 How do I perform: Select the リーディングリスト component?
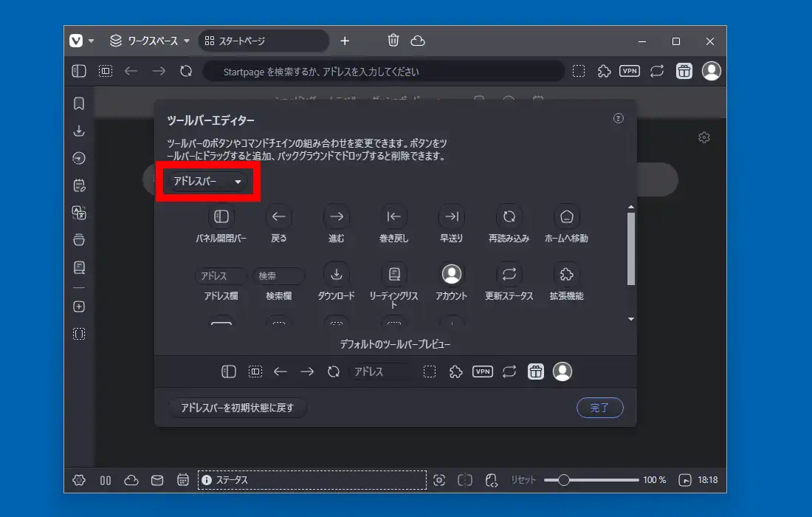click(x=393, y=285)
